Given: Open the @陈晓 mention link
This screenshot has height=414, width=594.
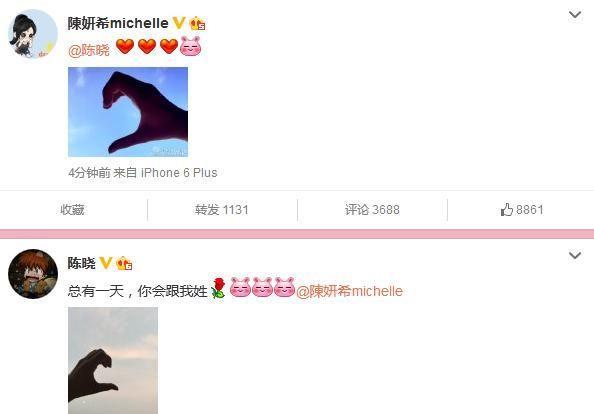Looking at the screenshot, I should pos(89,50).
